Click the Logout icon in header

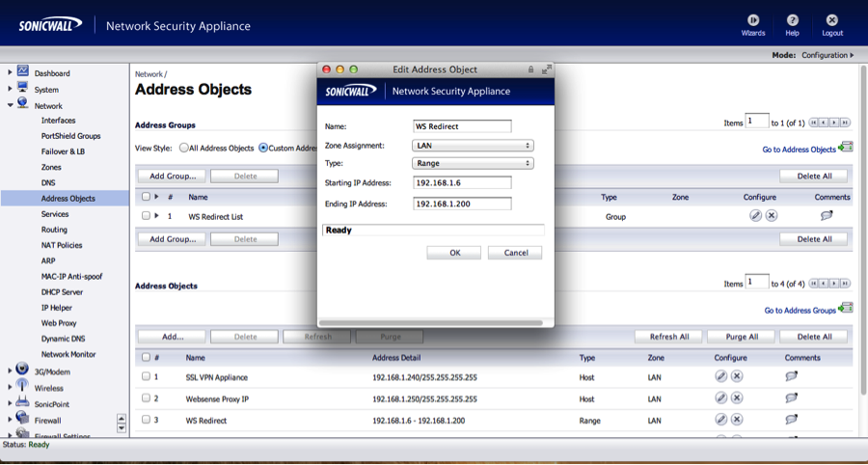click(831, 20)
